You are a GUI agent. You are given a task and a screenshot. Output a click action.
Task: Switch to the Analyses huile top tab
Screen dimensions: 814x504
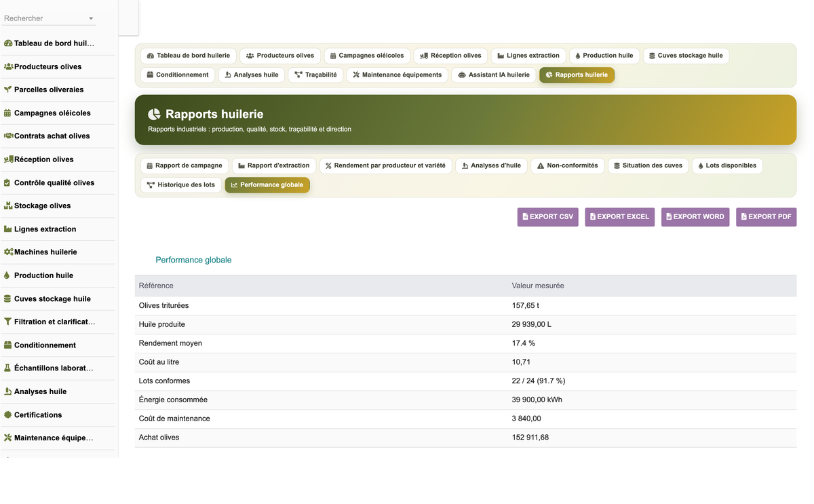click(x=252, y=75)
